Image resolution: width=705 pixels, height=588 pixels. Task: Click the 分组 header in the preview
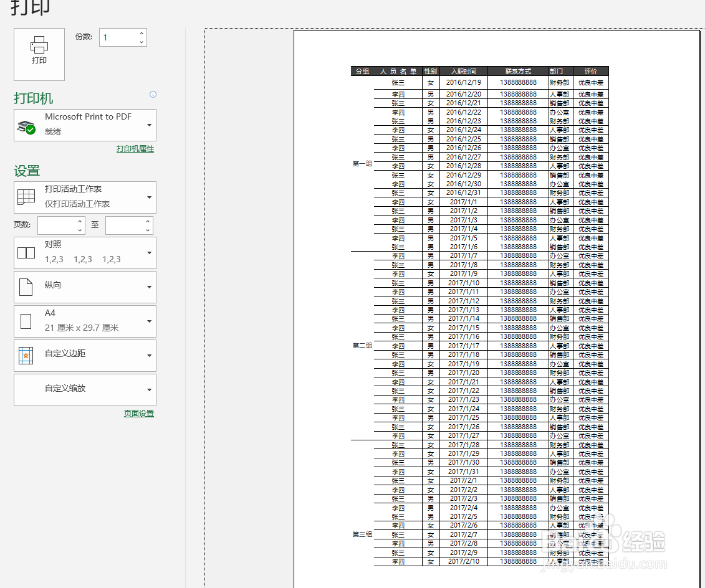click(x=362, y=72)
